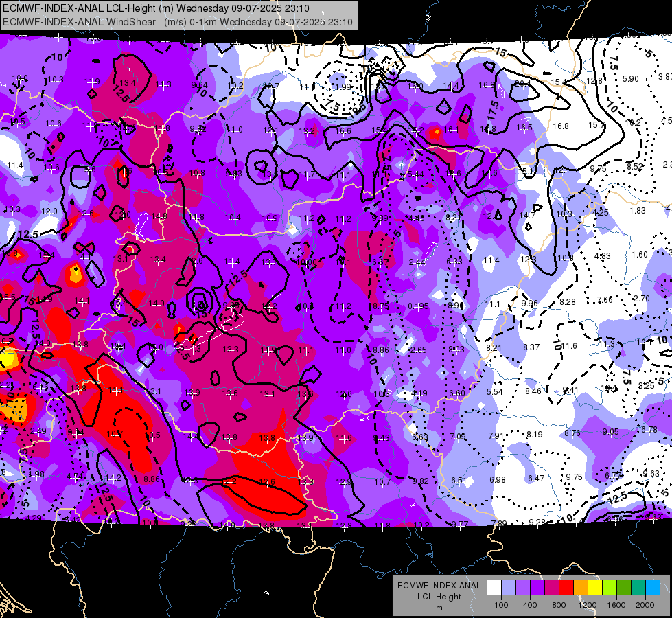Click the wind shear value 4.25
This screenshot has width=672, height=618.
[x=601, y=213]
